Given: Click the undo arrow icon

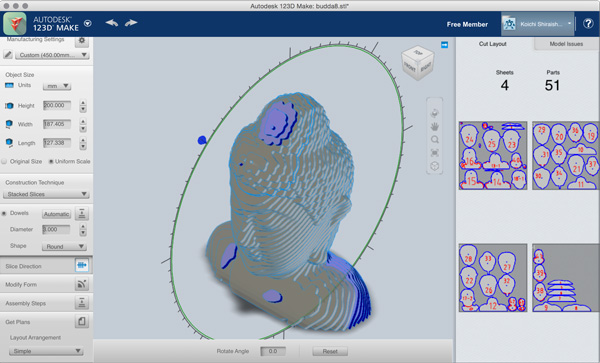Looking at the screenshot, I should pyautogui.click(x=112, y=23).
